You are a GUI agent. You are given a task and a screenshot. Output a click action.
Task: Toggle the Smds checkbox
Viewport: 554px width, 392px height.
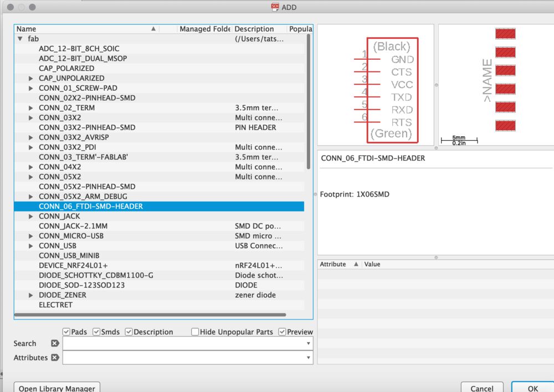[x=96, y=332]
